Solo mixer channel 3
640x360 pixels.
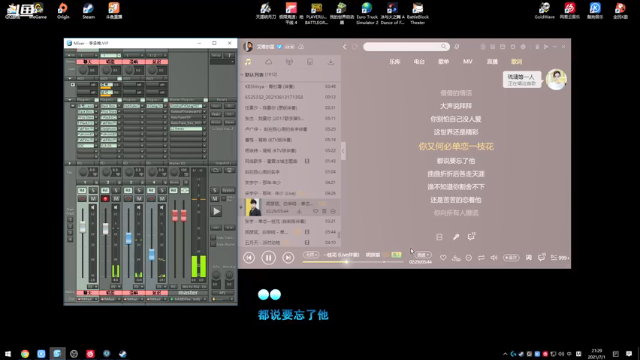point(139,191)
